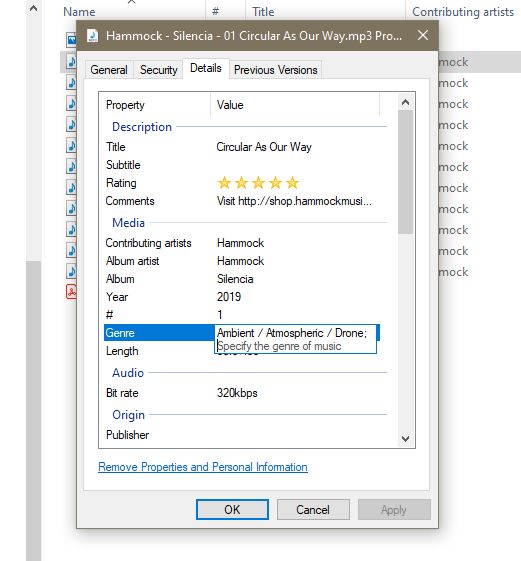Click the track number value 1

[220, 315]
